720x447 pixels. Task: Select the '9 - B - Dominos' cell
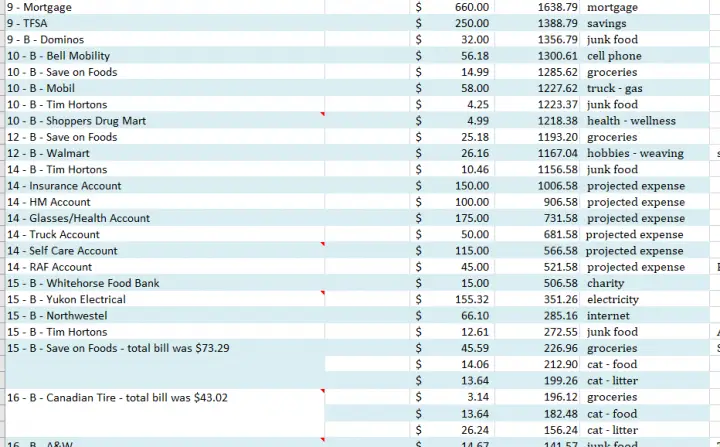pos(165,40)
